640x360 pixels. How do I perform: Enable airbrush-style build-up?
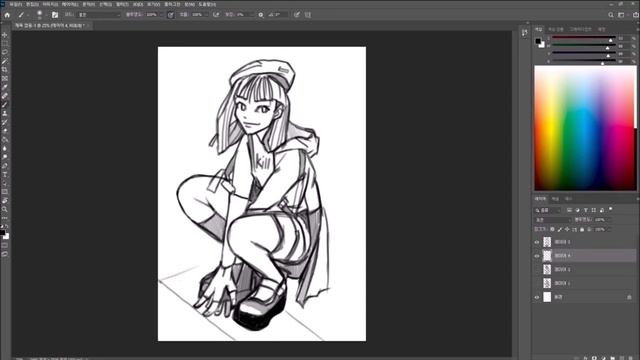point(216,15)
